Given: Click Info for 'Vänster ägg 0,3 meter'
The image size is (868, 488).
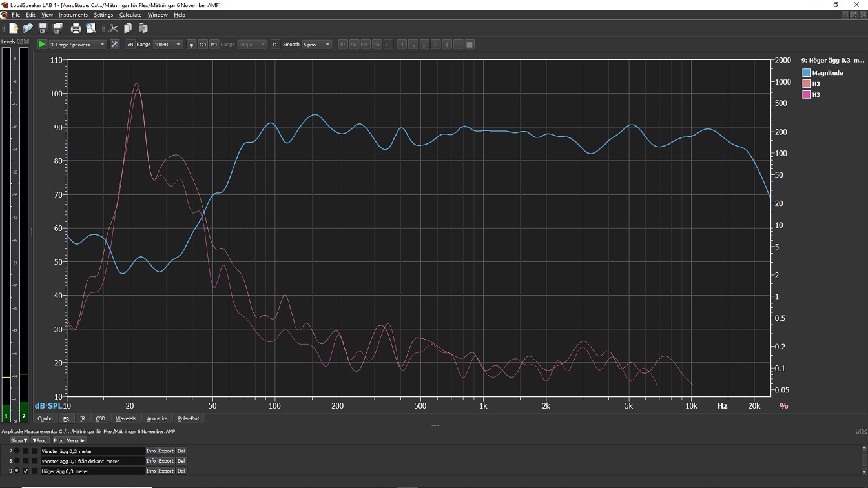Looking at the screenshot, I should (151, 451).
